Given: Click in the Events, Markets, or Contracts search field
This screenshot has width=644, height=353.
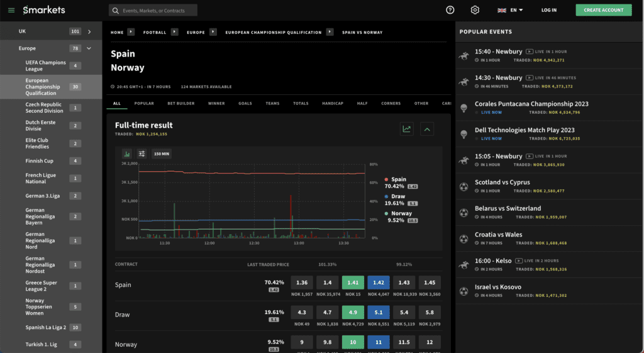Looking at the screenshot, I should point(153,10).
